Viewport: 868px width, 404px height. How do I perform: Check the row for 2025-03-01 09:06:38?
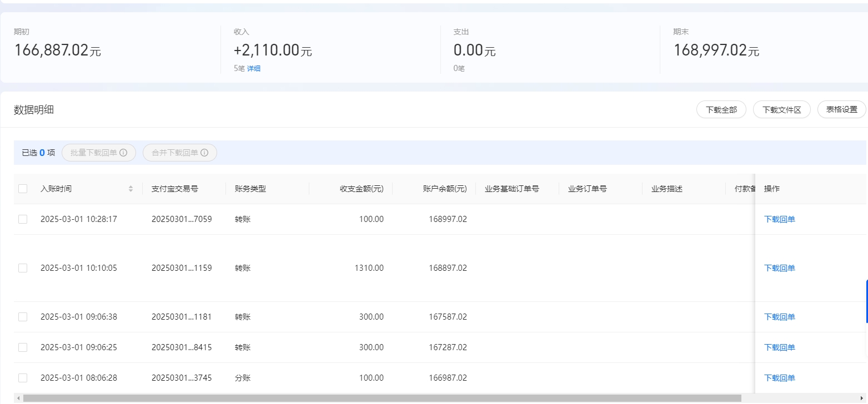point(23,317)
